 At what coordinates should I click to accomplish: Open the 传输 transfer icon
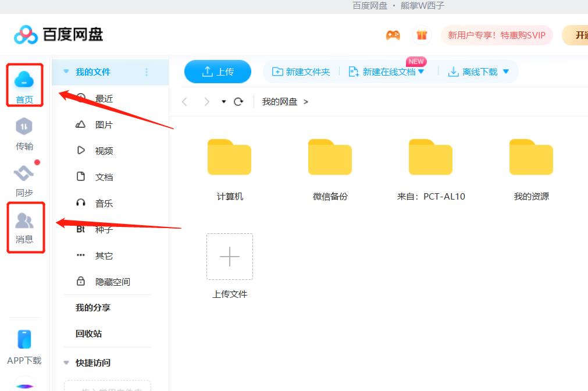pos(24,127)
